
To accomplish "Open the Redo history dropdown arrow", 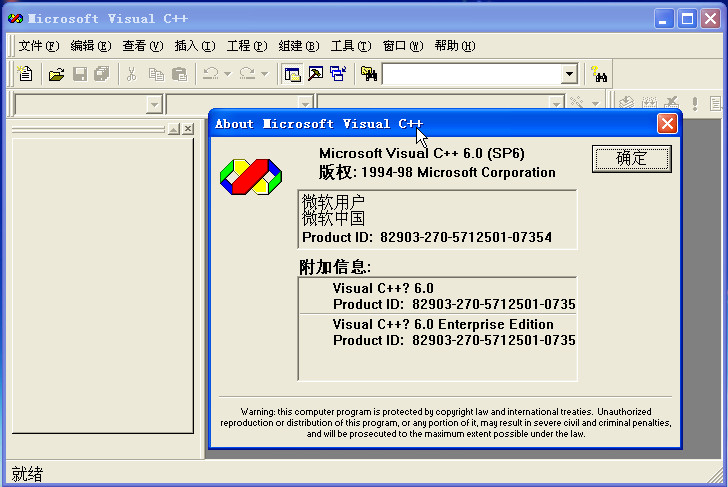I will [265, 74].
